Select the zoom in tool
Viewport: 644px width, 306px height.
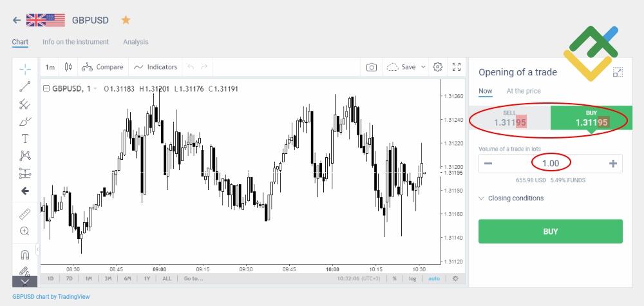pos(25,231)
